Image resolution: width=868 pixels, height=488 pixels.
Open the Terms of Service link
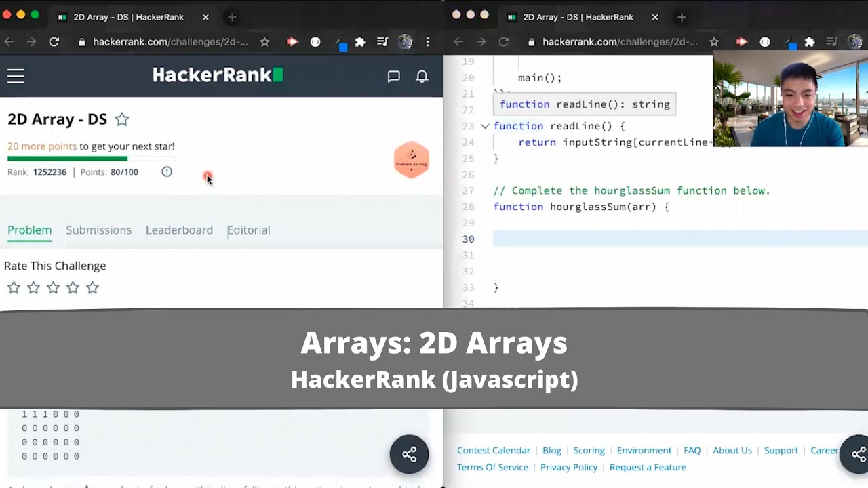click(x=492, y=467)
